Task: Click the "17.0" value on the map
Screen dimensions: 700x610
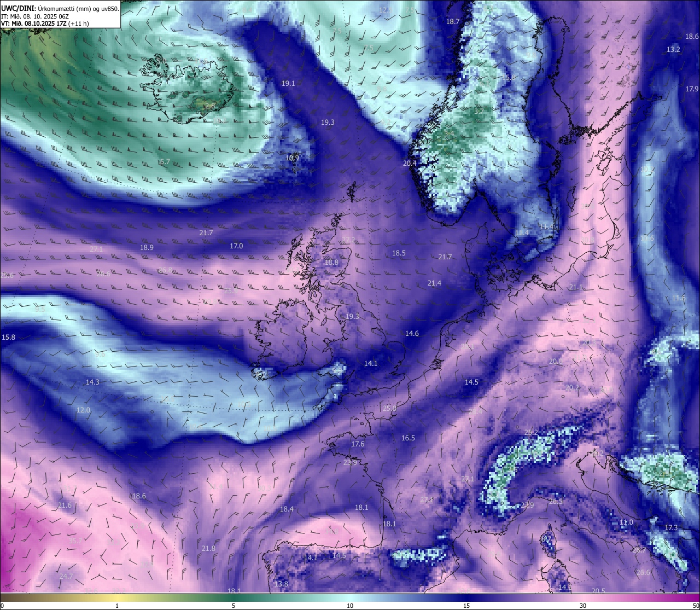Action: click(236, 246)
